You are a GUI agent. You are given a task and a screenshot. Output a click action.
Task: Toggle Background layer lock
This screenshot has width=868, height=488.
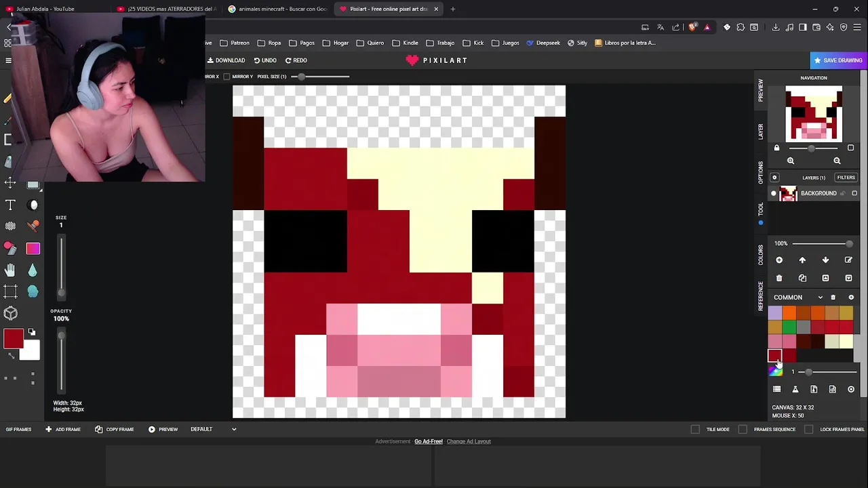tap(844, 194)
